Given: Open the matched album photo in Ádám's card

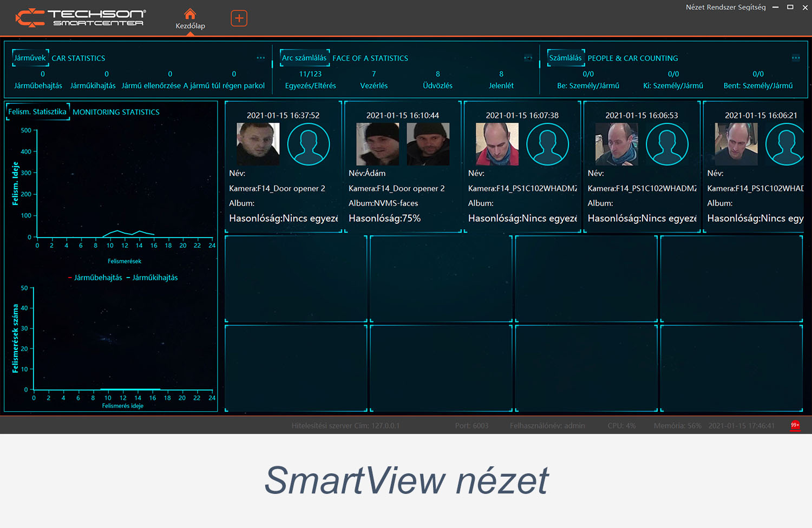Looking at the screenshot, I should (428, 144).
